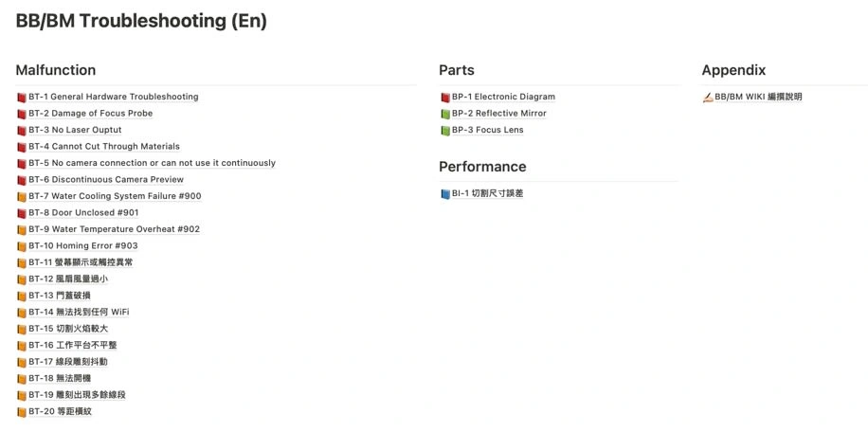Open BT-9 Water Temperature Overheat #902
868x432 pixels.
(114, 229)
